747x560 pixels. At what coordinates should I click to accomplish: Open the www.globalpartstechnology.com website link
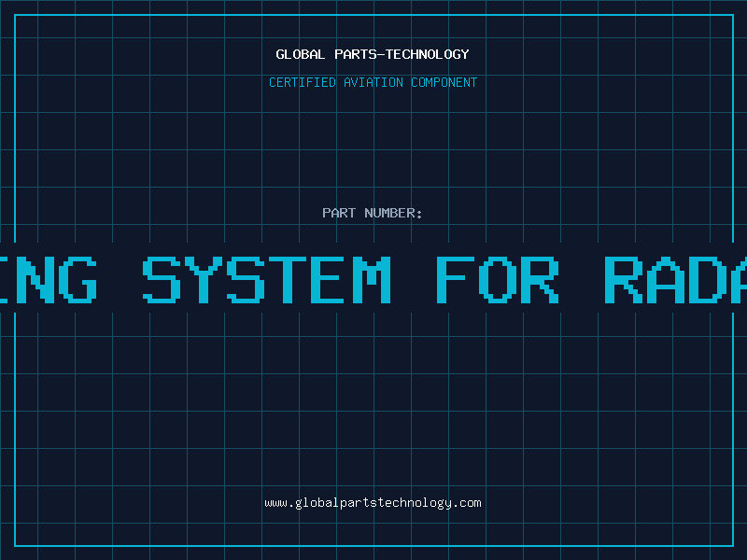(373, 503)
